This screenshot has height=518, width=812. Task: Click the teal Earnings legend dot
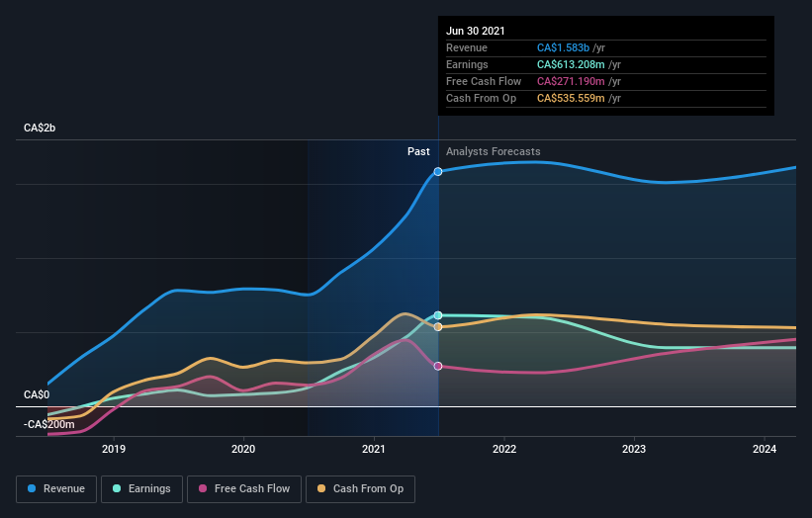(117, 488)
